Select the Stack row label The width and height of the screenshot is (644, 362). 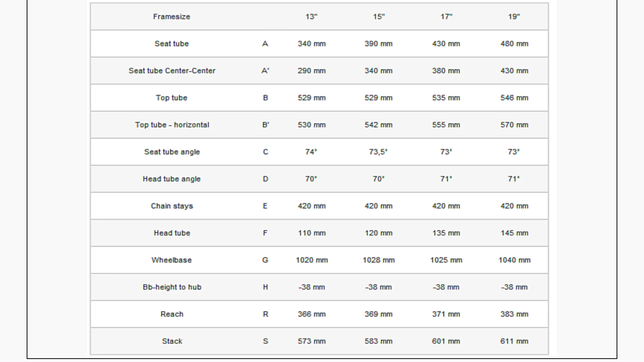pyautogui.click(x=172, y=341)
